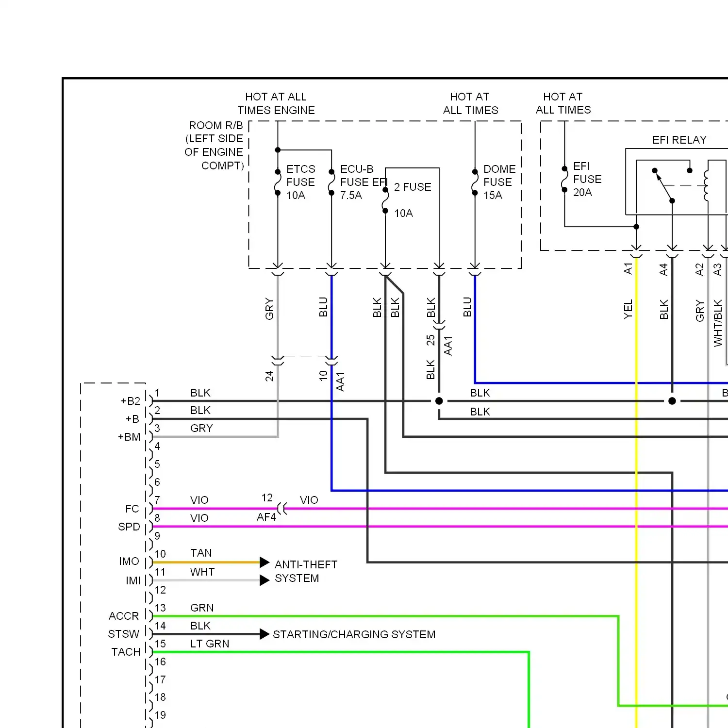The height and width of the screenshot is (728, 728).
Task: Click the DOME fuse symbol
Action: pos(475,182)
